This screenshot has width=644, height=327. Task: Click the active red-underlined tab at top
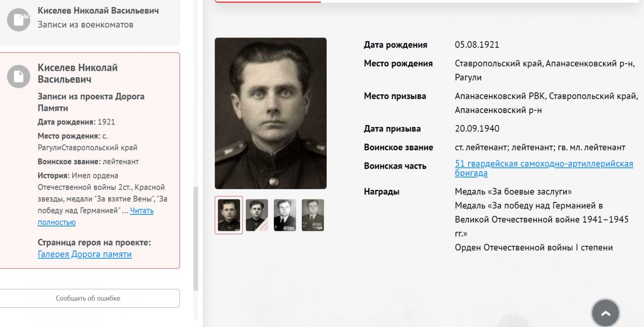[x=268, y=1]
